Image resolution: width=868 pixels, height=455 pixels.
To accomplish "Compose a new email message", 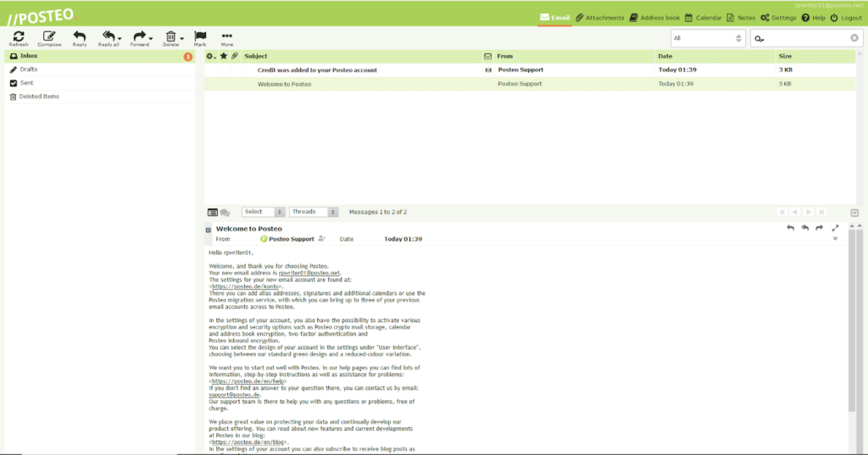I will pos(49,37).
